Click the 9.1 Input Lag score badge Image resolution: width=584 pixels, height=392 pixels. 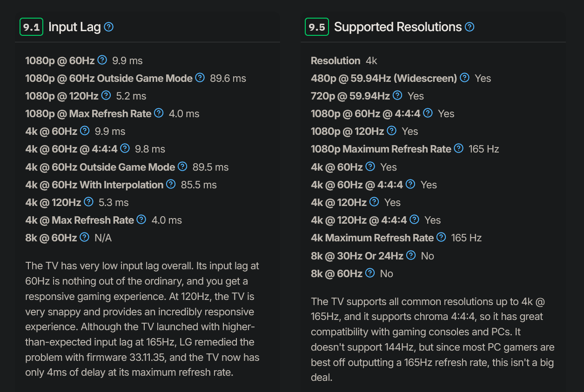tap(31, 27)
